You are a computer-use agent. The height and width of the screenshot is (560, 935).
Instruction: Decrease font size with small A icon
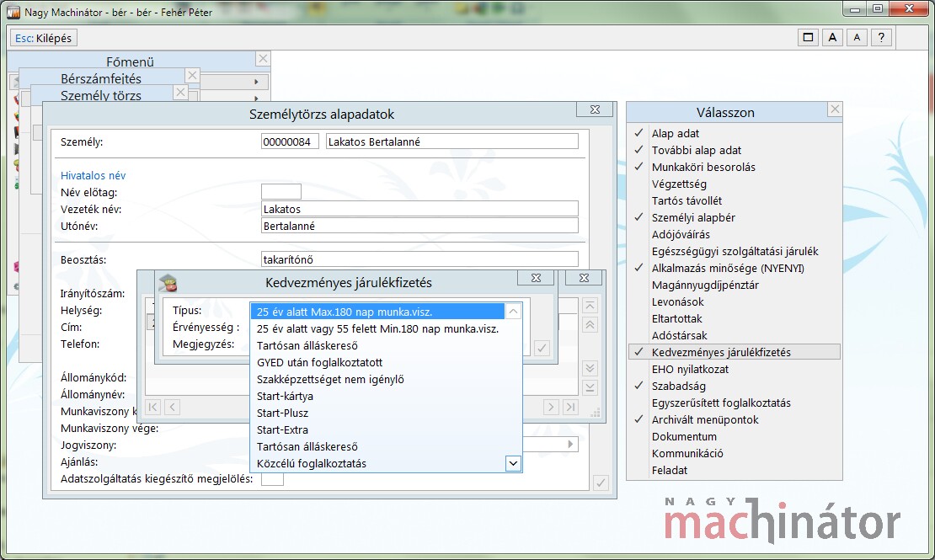coord(857,38)
